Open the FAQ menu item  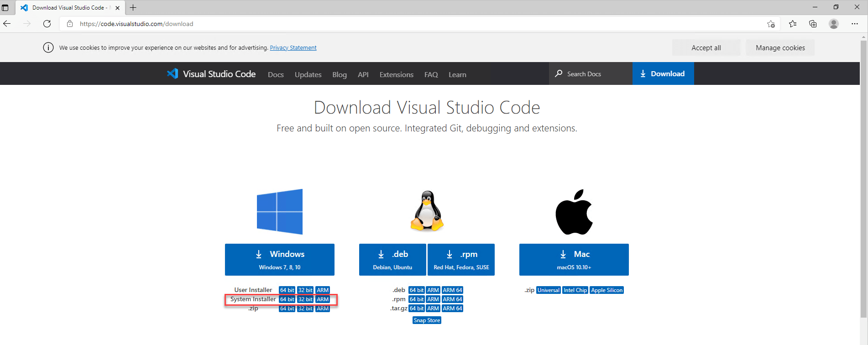431,74
